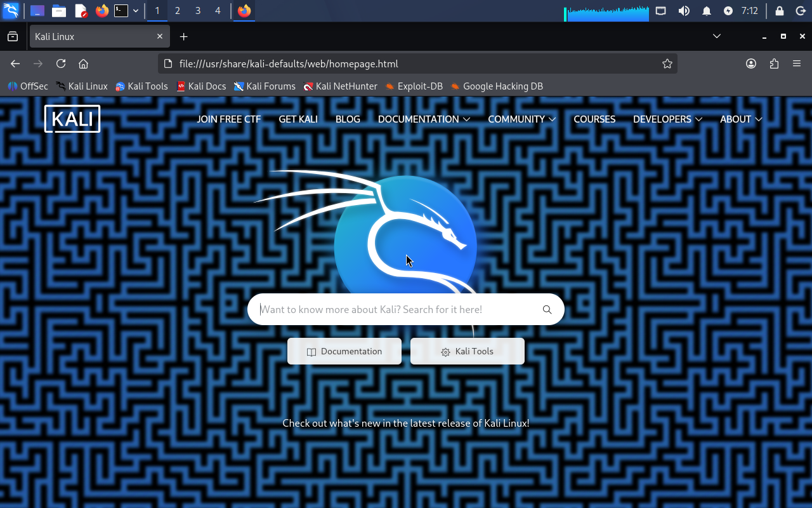
Task: Switch to workspace 3 in panel
Action: [x=198, y=11]
